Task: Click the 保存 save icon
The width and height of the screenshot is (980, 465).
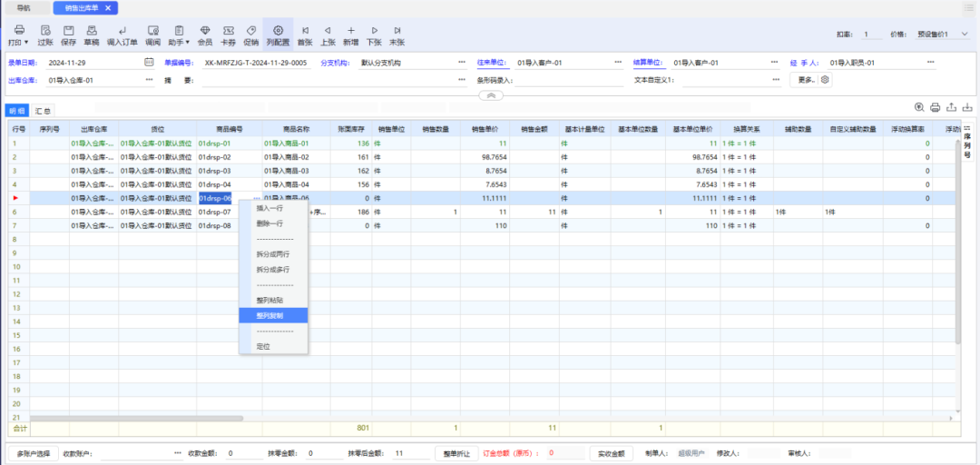Action: tap(69, 35)
